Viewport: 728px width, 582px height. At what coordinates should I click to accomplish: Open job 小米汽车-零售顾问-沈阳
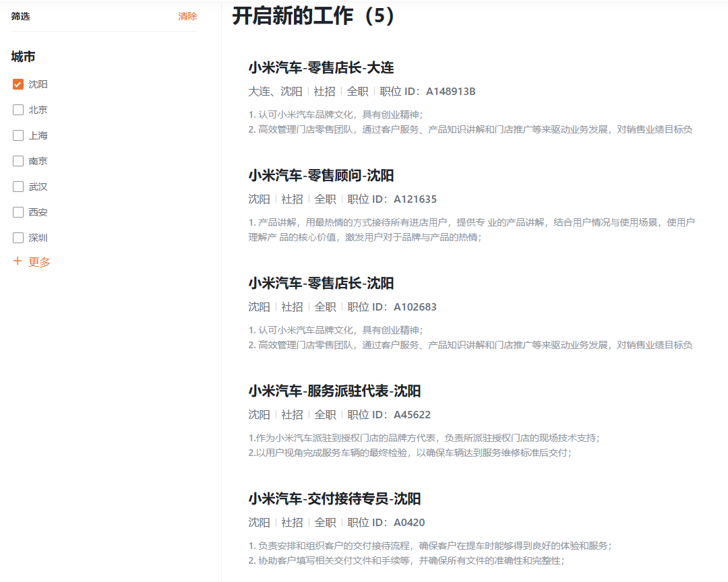tap(321, 175)
